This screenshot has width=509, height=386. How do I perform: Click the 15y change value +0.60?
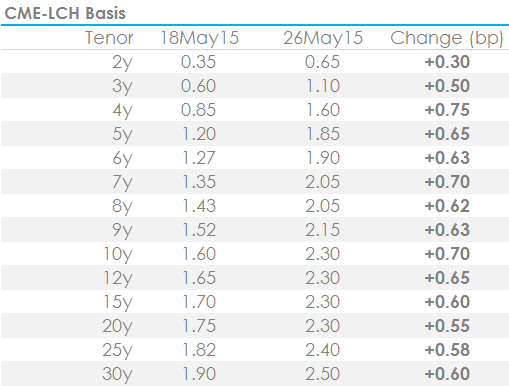[447, 302]
